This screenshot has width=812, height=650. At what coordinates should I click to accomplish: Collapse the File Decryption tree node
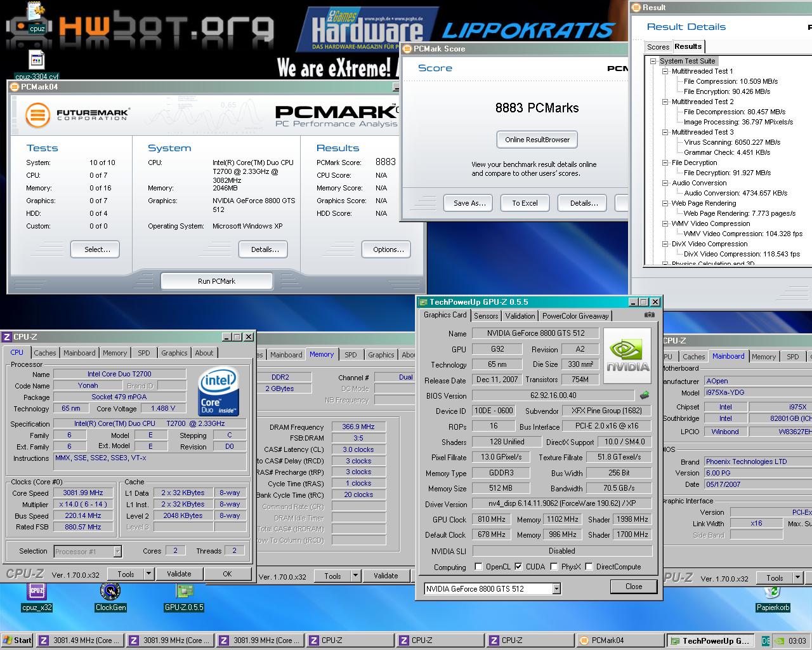[x=665, y=162]
